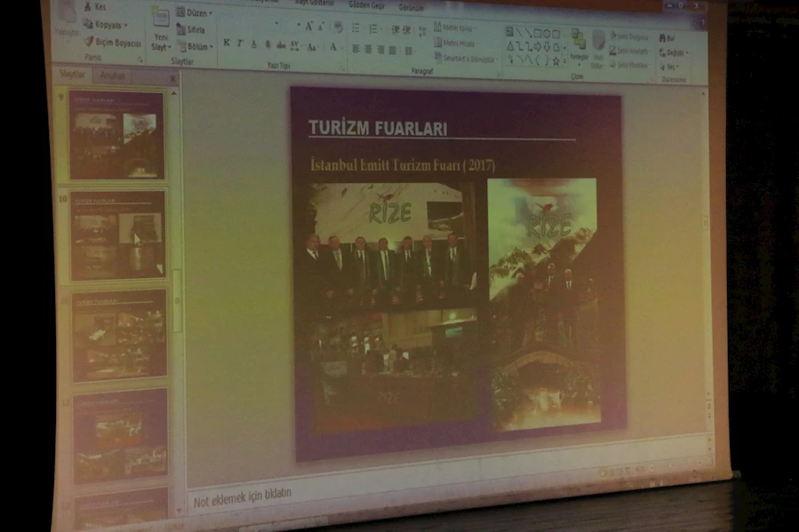Clear all text formatting
The height and width of the screenshot is (532, 799).
pos(338,28)
